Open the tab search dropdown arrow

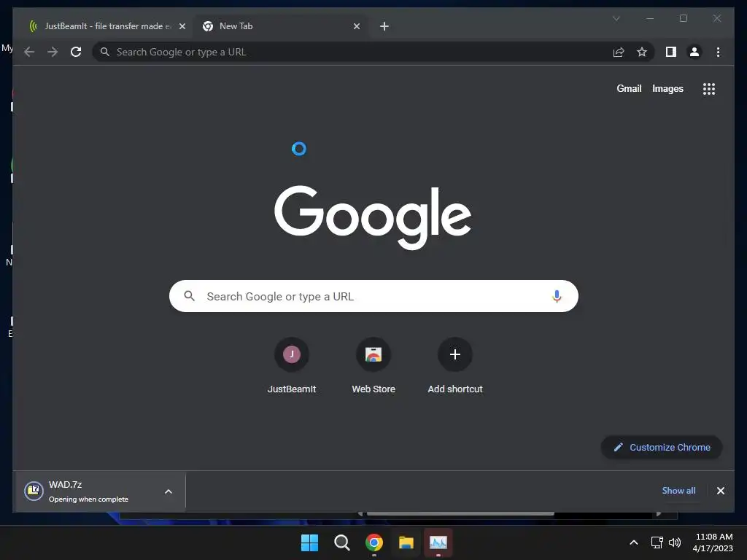tap(616, 18)
